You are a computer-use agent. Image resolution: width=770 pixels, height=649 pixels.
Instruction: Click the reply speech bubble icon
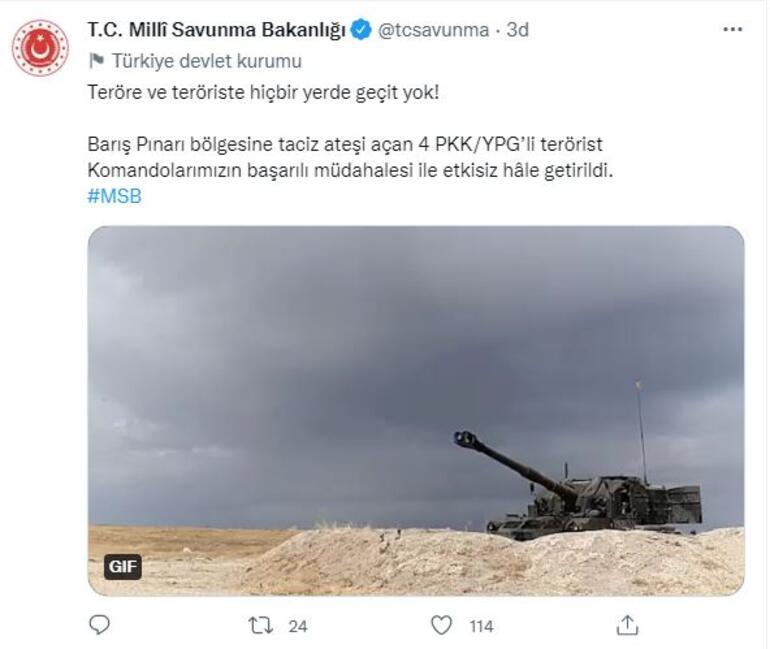coord(99,625)
